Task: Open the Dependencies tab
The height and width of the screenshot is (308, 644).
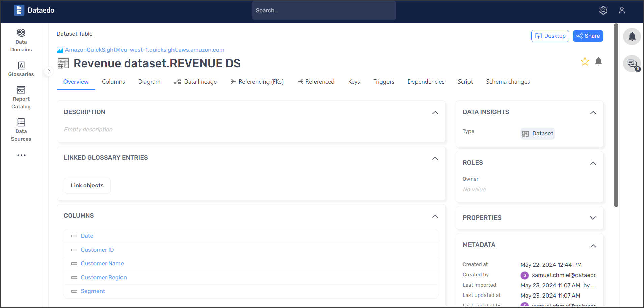Action: (x=426, y=82)
